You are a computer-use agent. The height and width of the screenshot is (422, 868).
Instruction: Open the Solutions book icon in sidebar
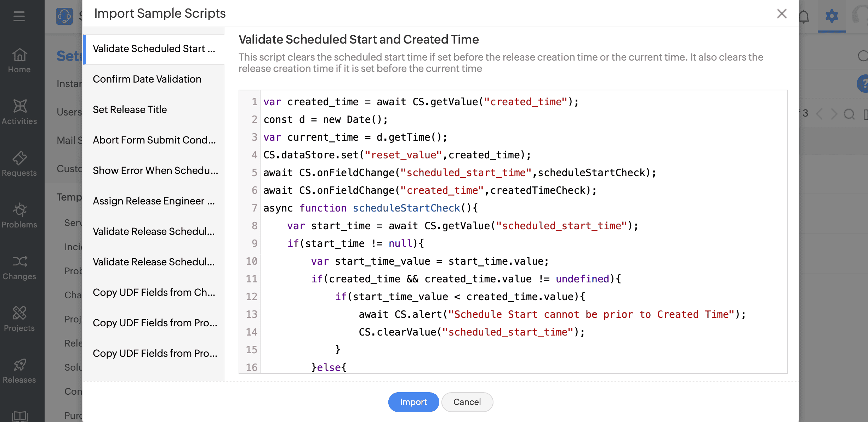pos(19,415)
